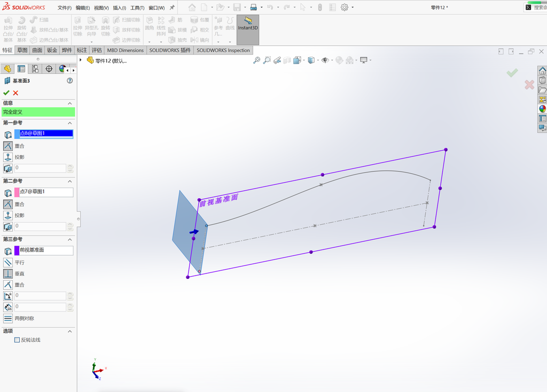Accept the plane with the large green checkmark in viewport

[512, 73]
